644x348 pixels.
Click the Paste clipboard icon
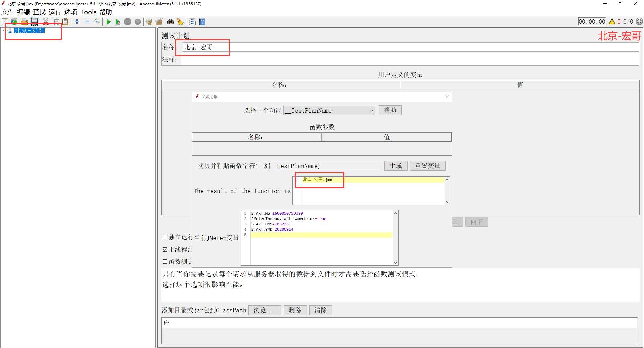[x=66, y=22]
